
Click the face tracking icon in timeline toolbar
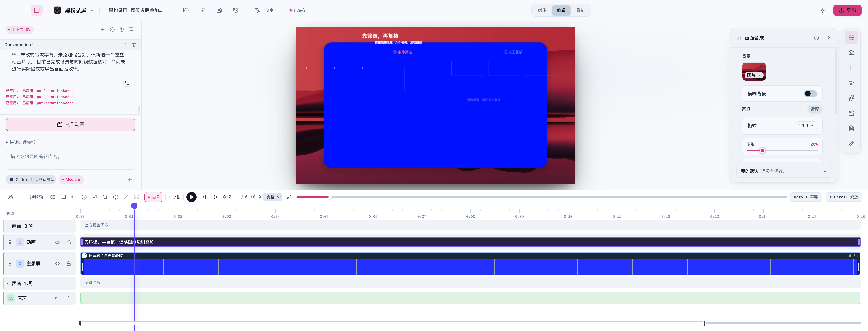[x=136, y=197]
